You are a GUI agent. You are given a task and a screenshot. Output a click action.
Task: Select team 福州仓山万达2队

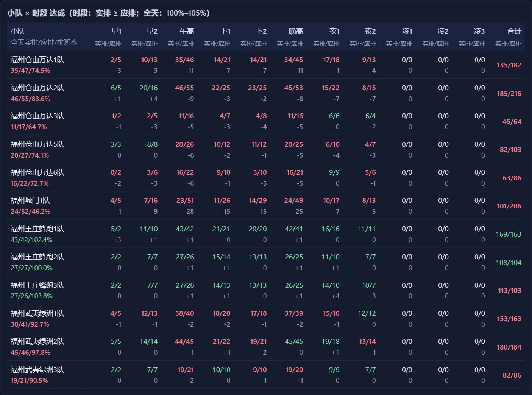[37, 88]
